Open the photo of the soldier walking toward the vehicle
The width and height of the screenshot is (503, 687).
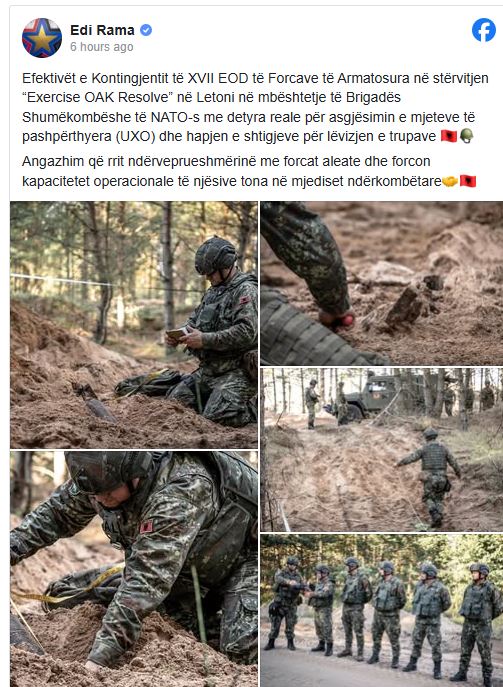(x=382, y=450)
